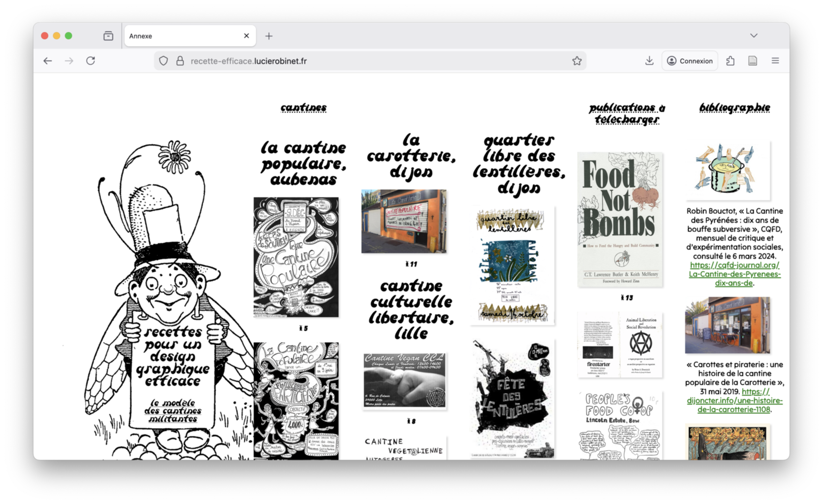This screenshot has width=823, height=504.
Task: Reload the current page
Action: 90,61
